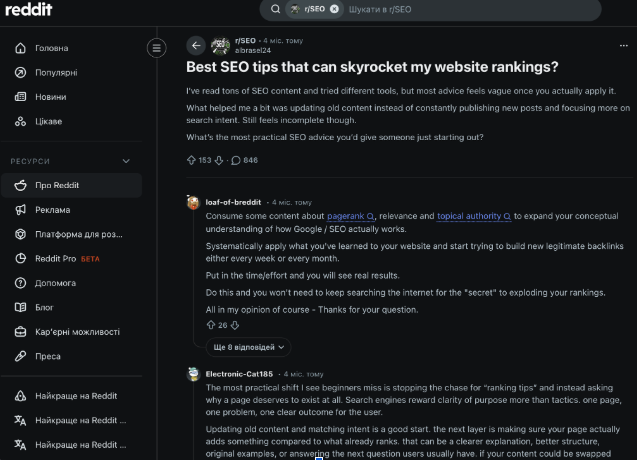Go back with the arrow button
The height and width of the screenshot is (460, 637).
[196, 46]
